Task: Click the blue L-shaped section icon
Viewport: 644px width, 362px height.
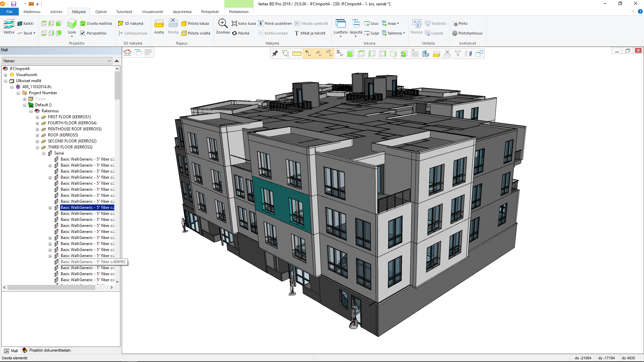Action: 426,54
